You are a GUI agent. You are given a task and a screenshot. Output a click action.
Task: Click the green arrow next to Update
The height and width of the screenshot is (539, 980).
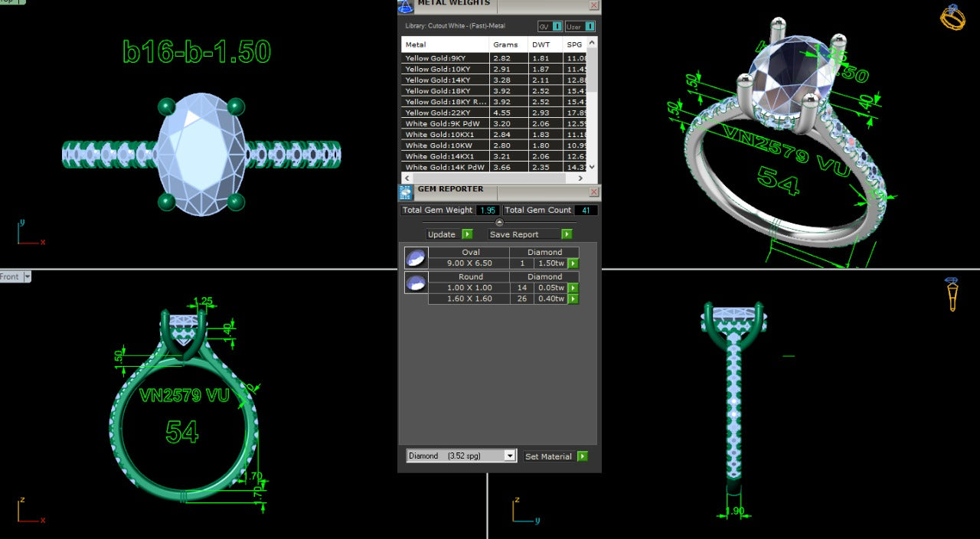tap(467, 234)
